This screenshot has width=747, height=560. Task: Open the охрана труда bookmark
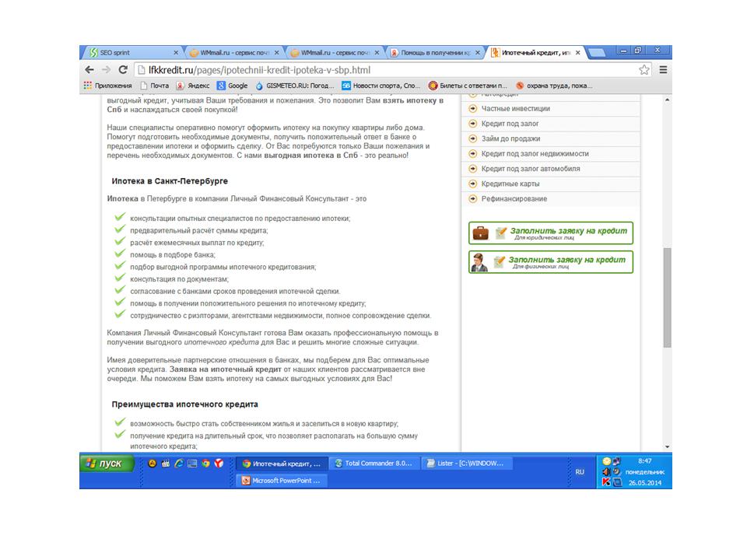[555, 86]
